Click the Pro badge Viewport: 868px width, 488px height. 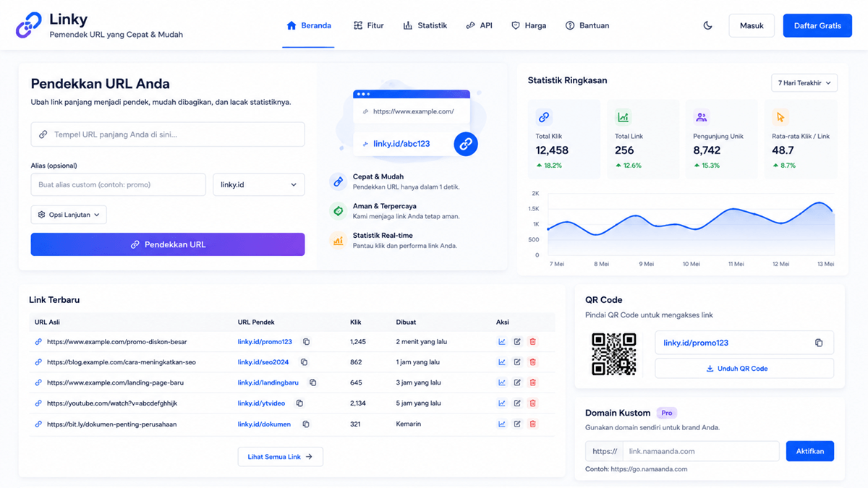[667, 413]
